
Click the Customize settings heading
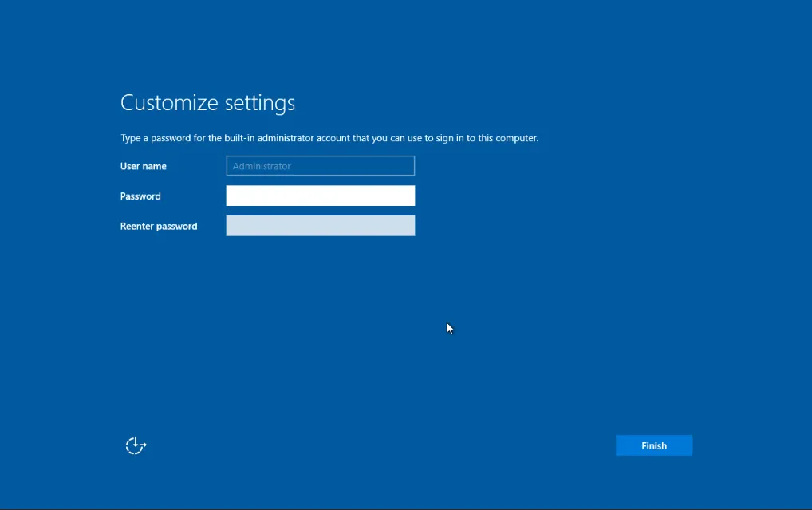(207, 102)
